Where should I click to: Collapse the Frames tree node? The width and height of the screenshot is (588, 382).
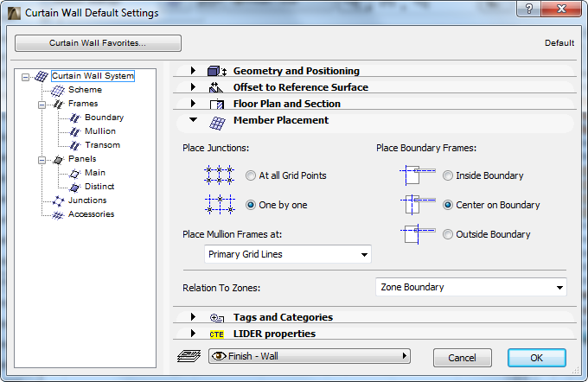[x=42, y=105]
